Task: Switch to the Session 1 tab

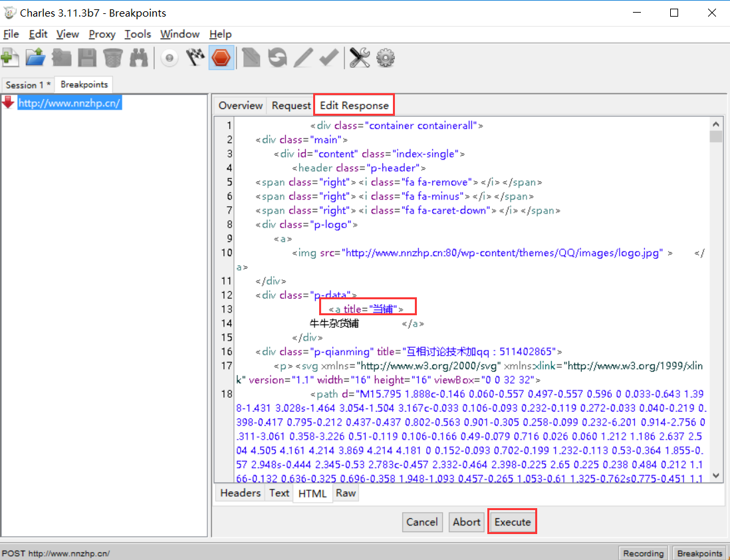Action: [28, 84]
